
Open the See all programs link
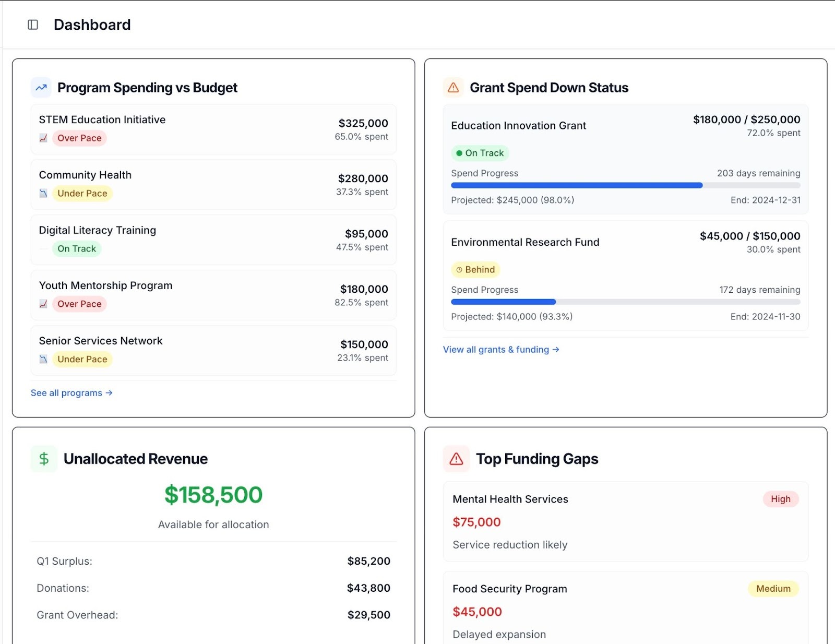[71, 392]
